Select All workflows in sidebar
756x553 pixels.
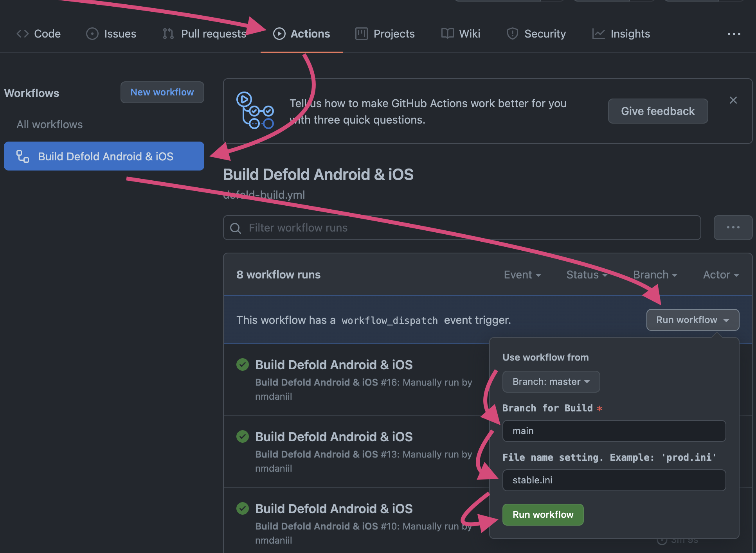50,124
